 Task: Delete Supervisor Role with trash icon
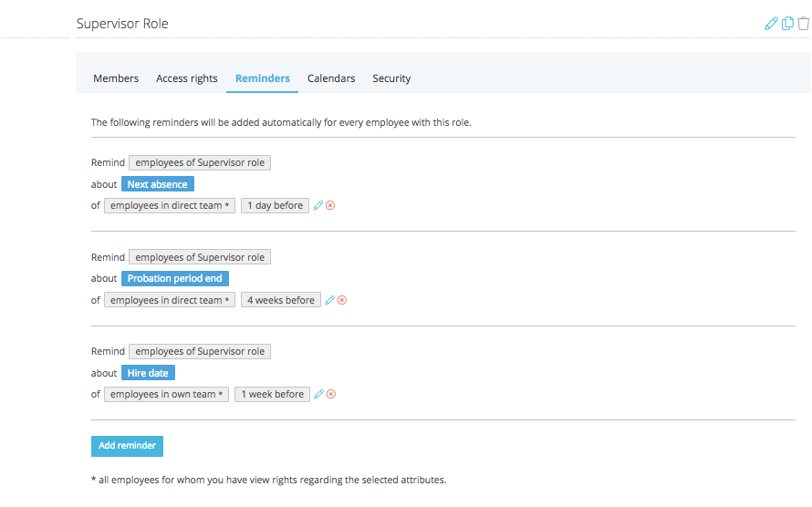point(803,24)
